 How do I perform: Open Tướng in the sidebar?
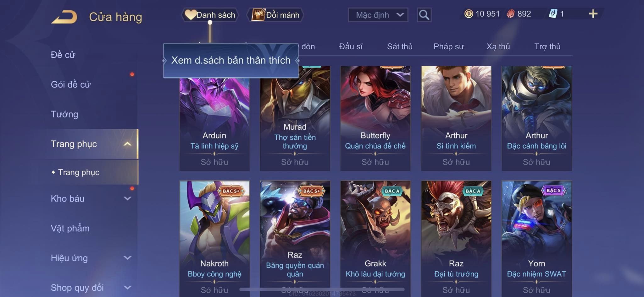[64, 114]
